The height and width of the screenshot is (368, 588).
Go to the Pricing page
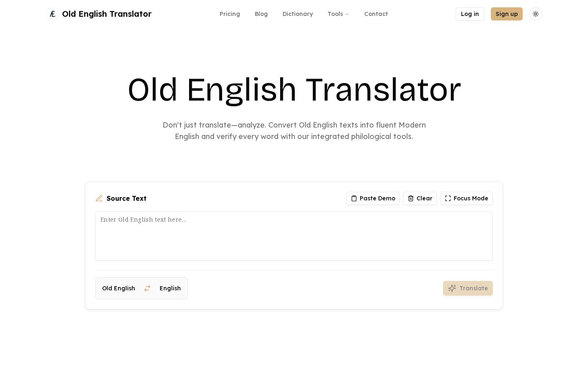[230, 14]
